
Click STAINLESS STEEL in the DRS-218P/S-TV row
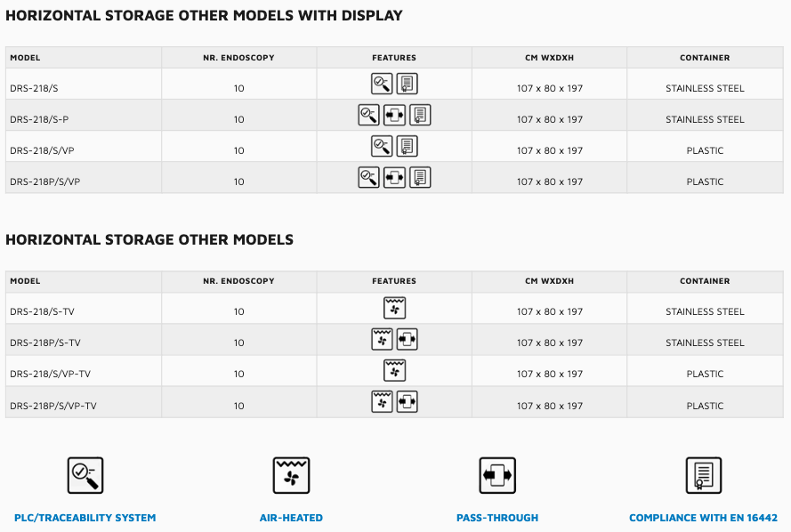point(705,343)
